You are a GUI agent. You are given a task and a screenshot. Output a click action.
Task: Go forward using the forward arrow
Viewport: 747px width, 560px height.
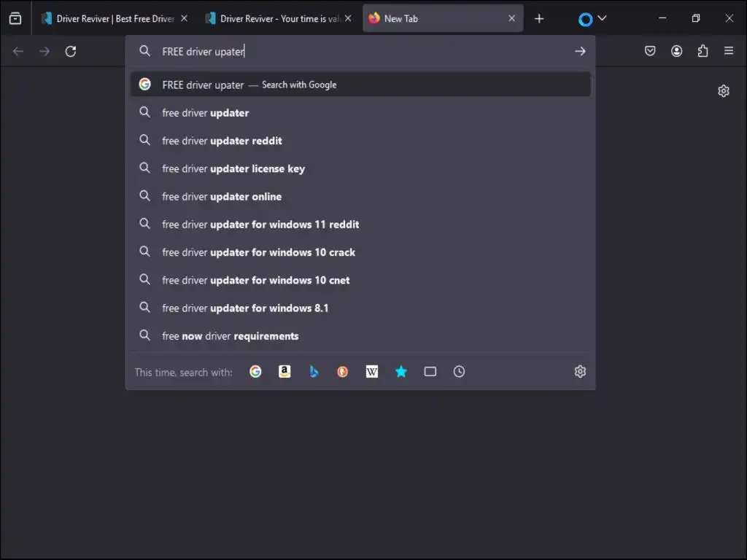pos(44,52)
